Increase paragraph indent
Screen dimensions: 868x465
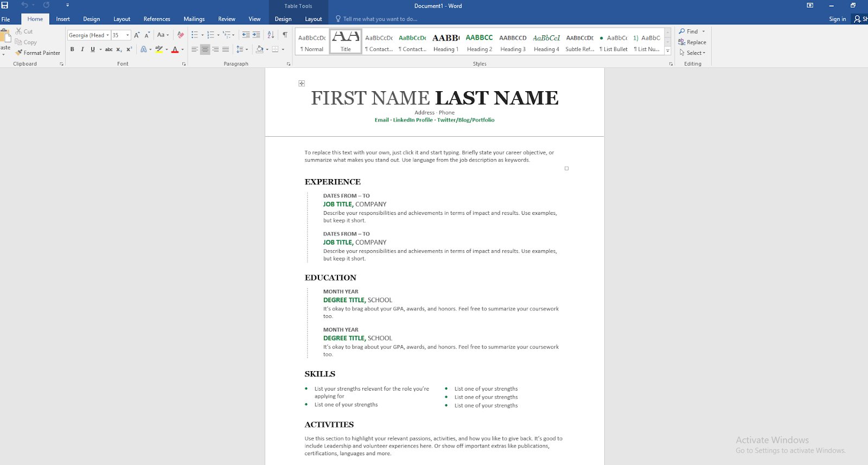click(x=256, y=35)
